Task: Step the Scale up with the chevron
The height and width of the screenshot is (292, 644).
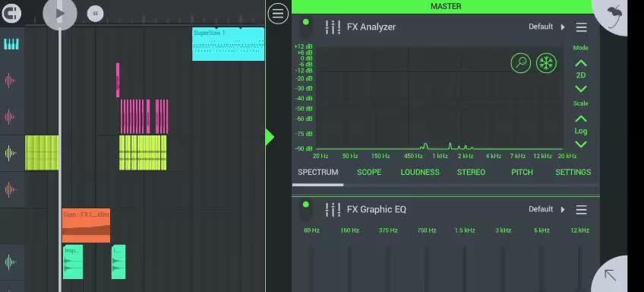Action: tap(580, 119)
